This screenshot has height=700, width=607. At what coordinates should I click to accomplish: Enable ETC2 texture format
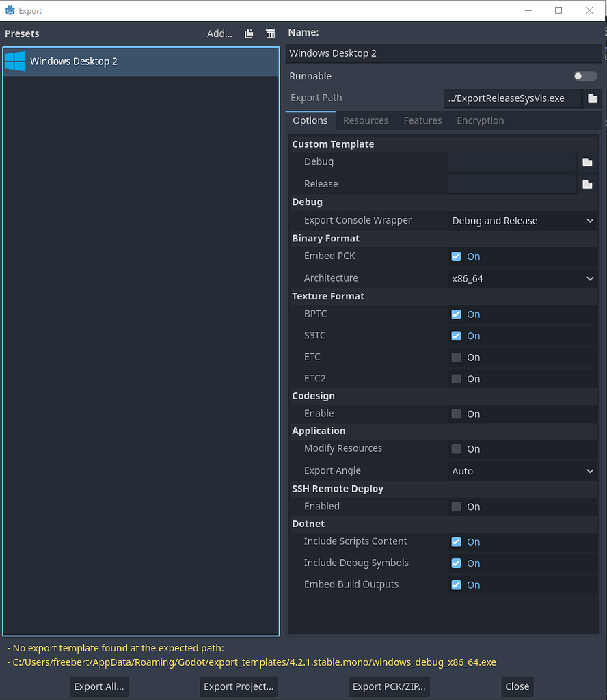click(x=457, y=378)
